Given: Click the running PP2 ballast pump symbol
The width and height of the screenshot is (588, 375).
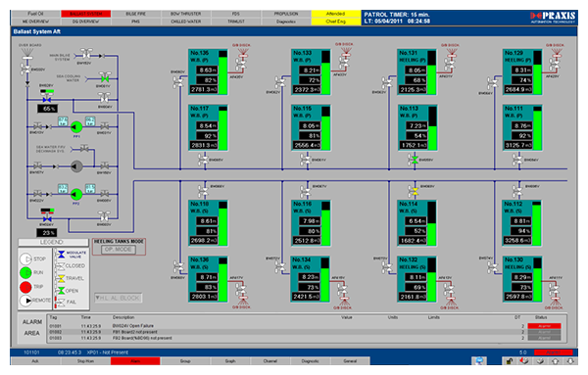Looking at the screenshot, I should 76,195.
